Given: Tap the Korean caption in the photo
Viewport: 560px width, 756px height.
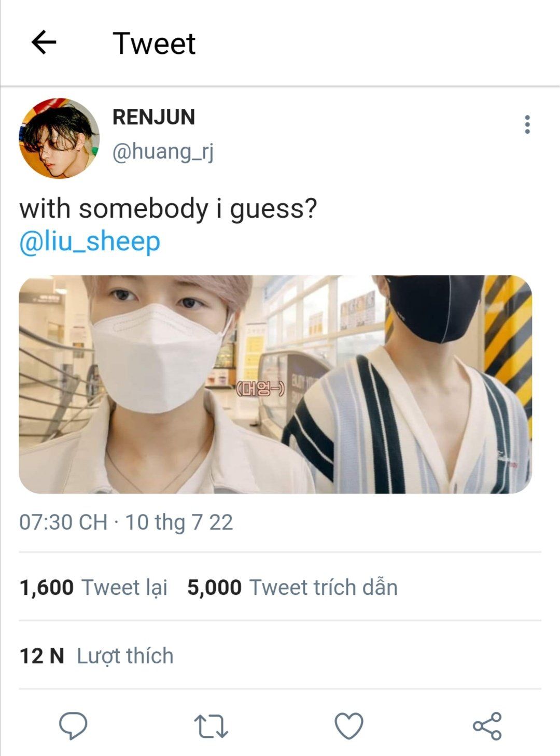Looking at the screenshot, I should [x=260, y=389].
